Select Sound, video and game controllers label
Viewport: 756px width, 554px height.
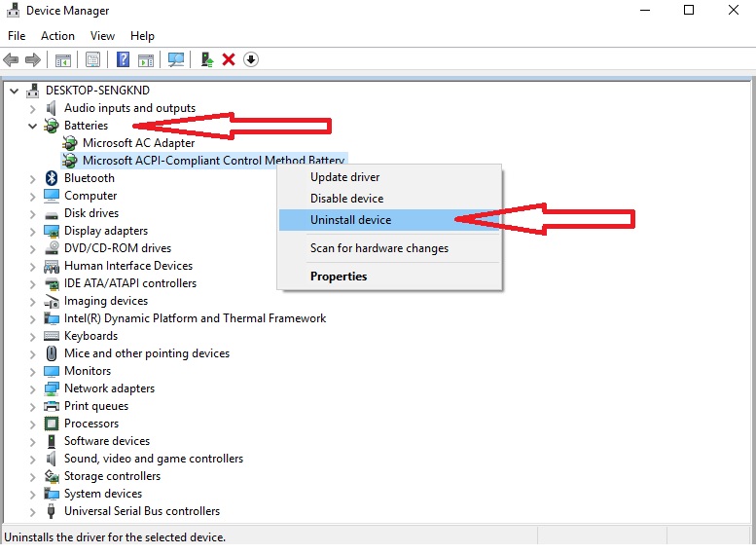(154, 459)
